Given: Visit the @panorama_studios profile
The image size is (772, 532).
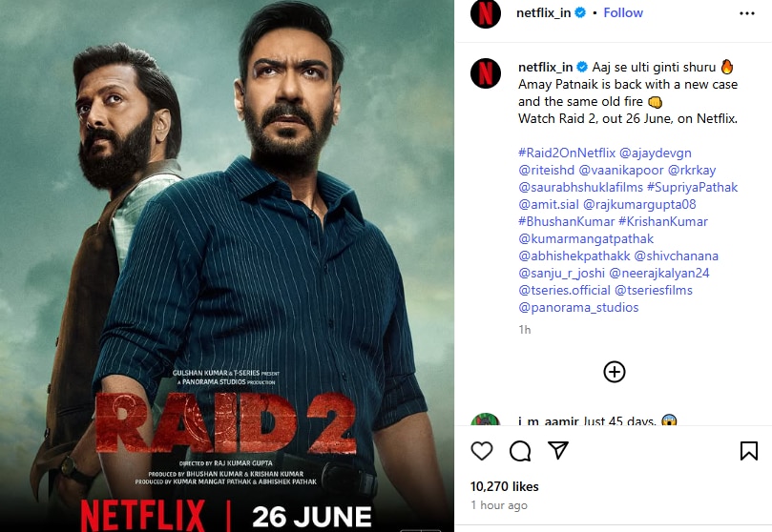Looking at the screenshot, I should 578,307.
